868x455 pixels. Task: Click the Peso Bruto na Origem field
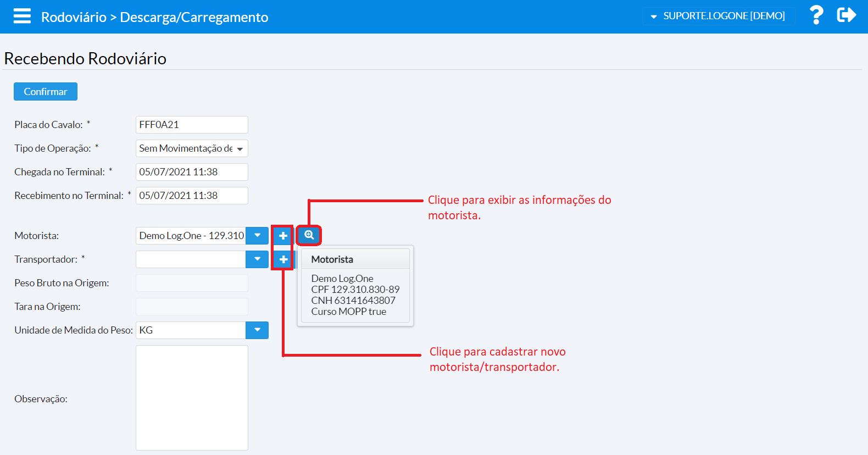click(x=192, y=283)
